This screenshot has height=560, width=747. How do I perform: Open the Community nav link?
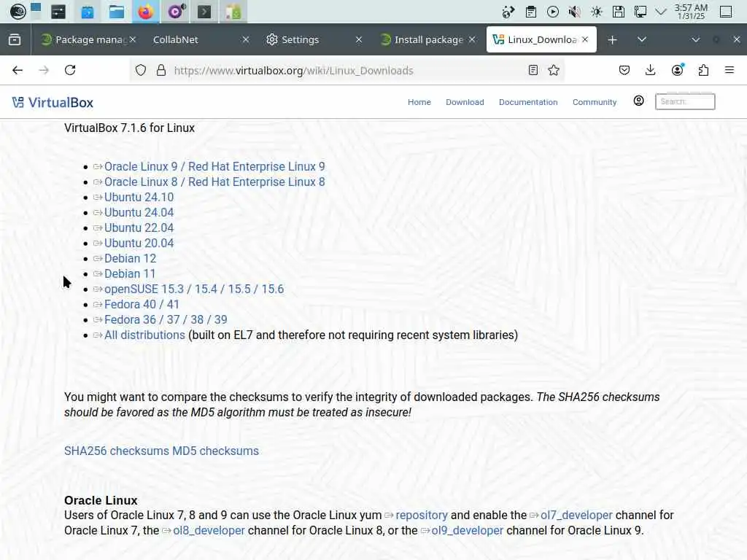pyautogui.click(x=595, y=102)
